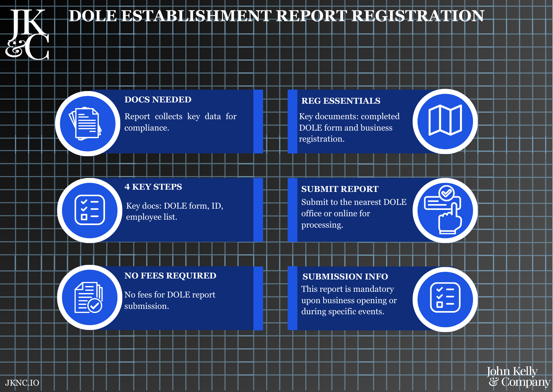Screen dimensions: 553x392
Task: Click the NO FEES REQUIRED card body text
Action: coord(170,300)
